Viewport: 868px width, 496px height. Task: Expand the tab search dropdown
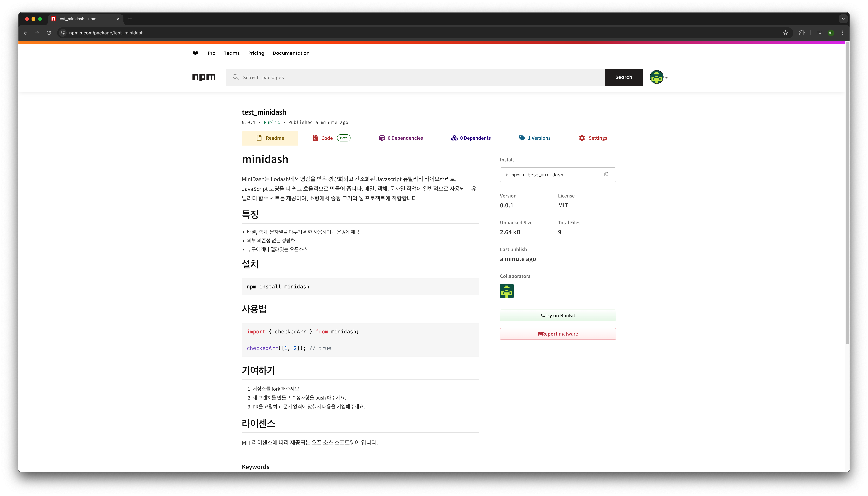tap(843, 19)
